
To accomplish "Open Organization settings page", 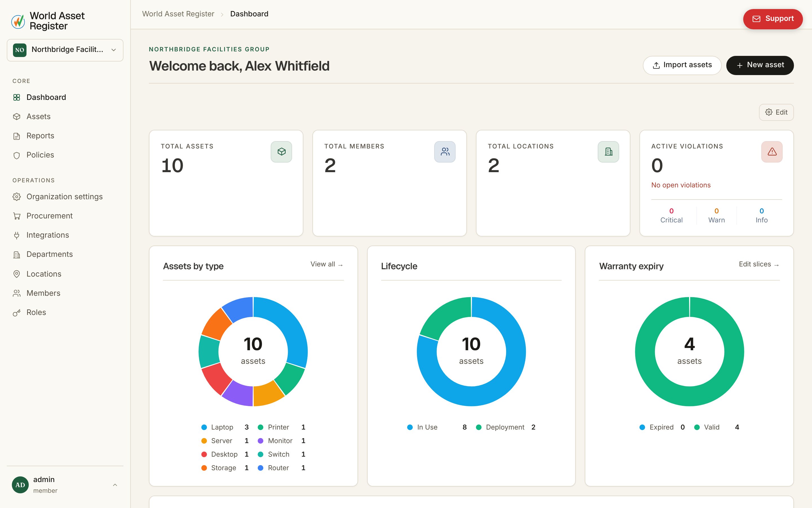I will coord(65,196).
